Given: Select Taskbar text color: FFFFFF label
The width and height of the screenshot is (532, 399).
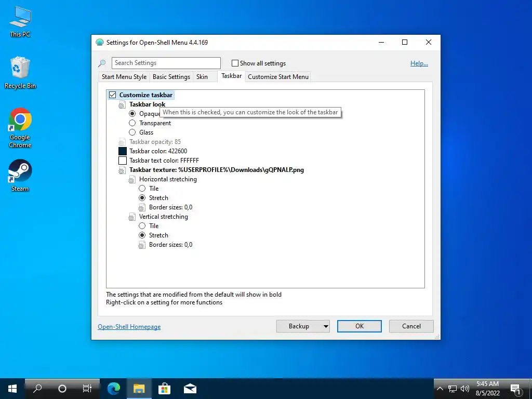Looking at the screenshot, I should [x=164, y=161].
